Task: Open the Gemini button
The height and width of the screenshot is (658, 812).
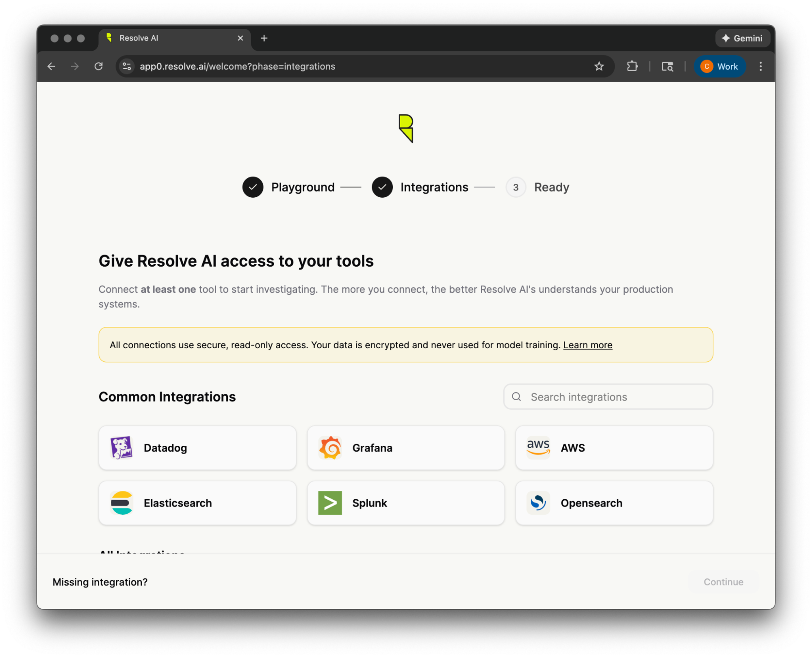Action: pos(742,38)
